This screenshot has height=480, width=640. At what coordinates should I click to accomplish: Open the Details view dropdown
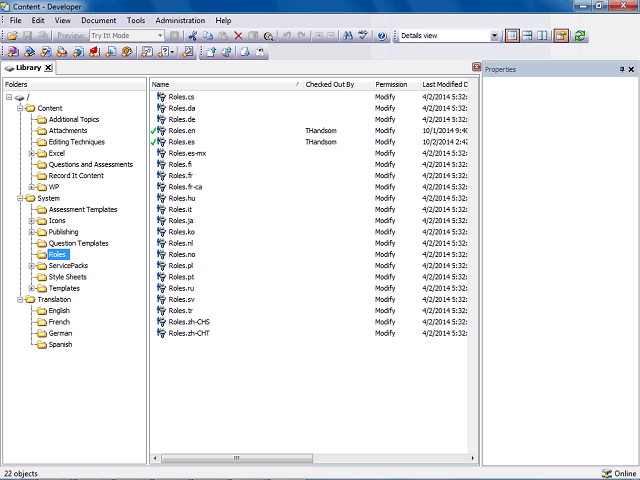pos(494,36)
